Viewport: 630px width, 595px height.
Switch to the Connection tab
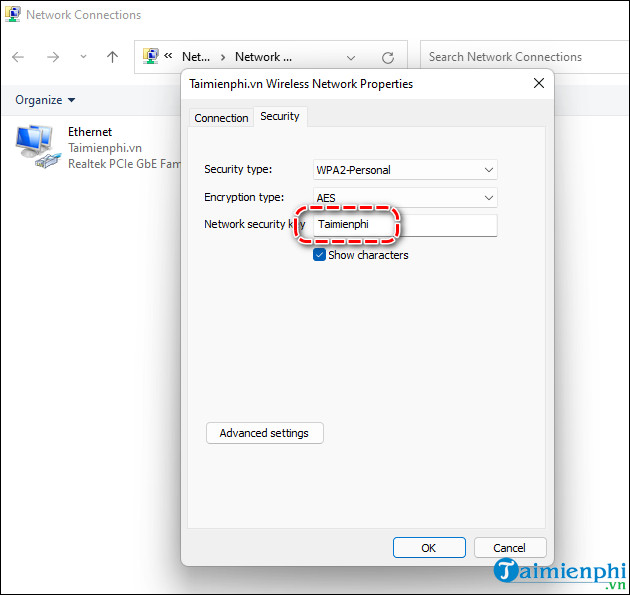[221, 118]
